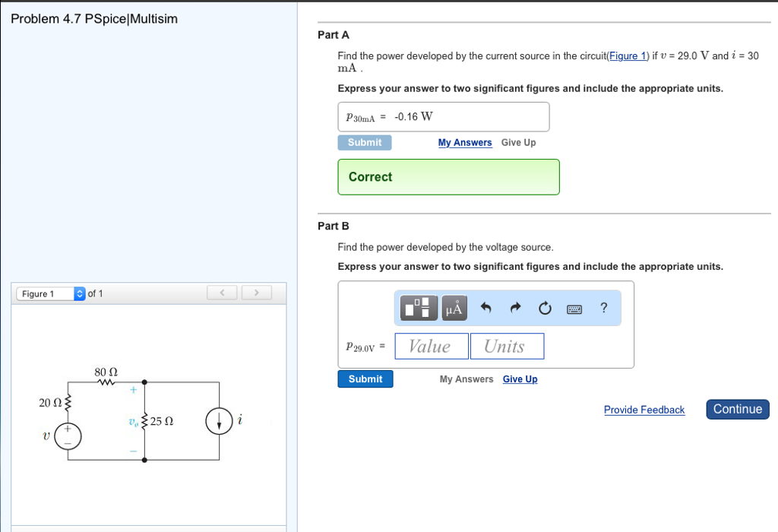Click the Figure 1 dropdown down stepper
Image resolution: width=778 pixels, height=532 pixels.
[79, 296]
